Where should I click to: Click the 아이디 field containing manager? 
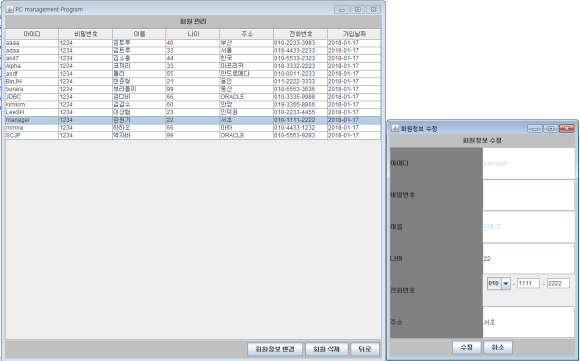[x=529, y=163]
